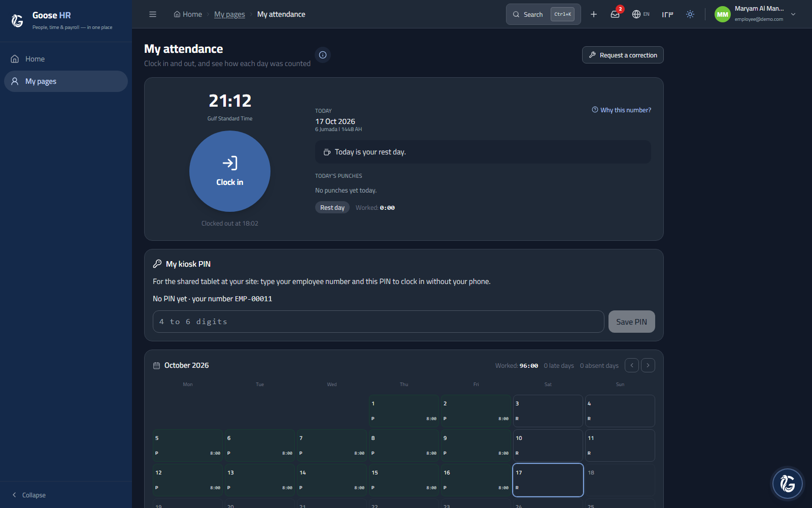Image resolution: width=812 pixels, height=508 pixels.
Task: Click employee number EMP-00011 text
Action: pos(254,299)
